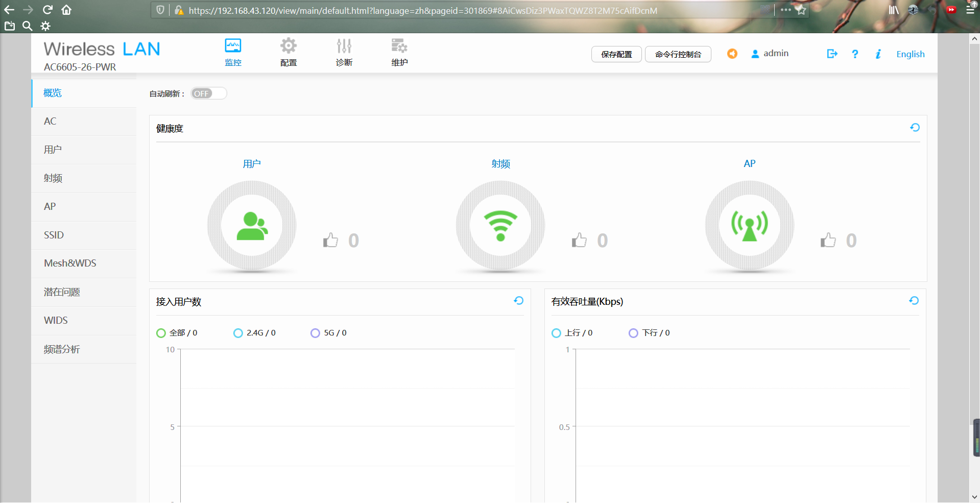Switch language to English

coord(911,54)
